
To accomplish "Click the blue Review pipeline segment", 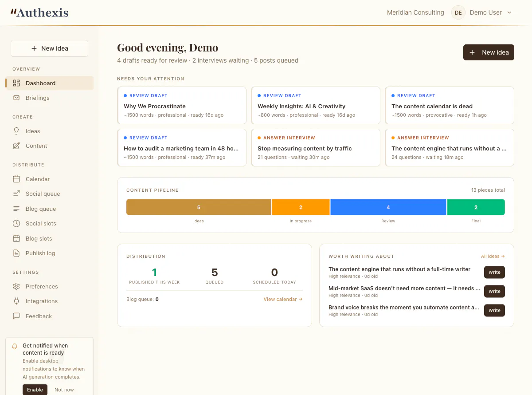I will click(388, 207).
